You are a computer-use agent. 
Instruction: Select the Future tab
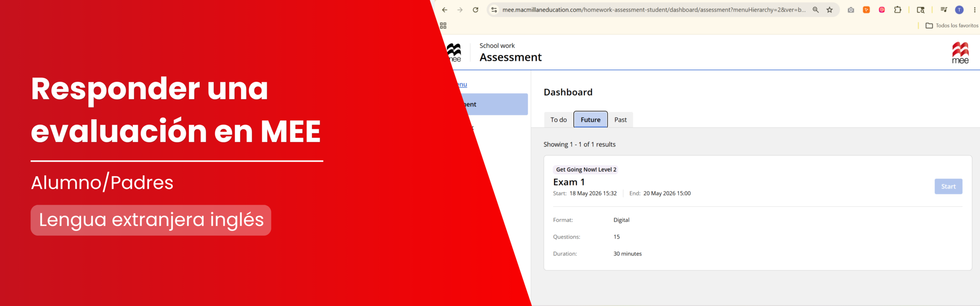click(x=590, y=120)
